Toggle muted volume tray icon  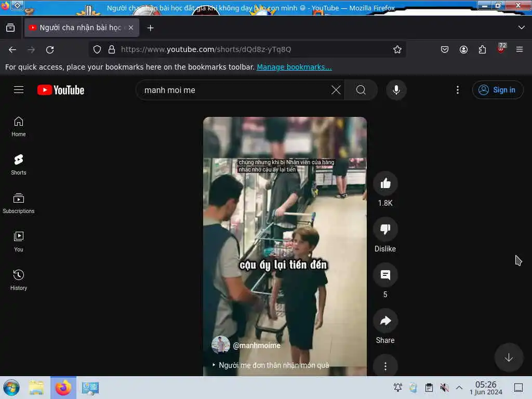click(444, 387)
